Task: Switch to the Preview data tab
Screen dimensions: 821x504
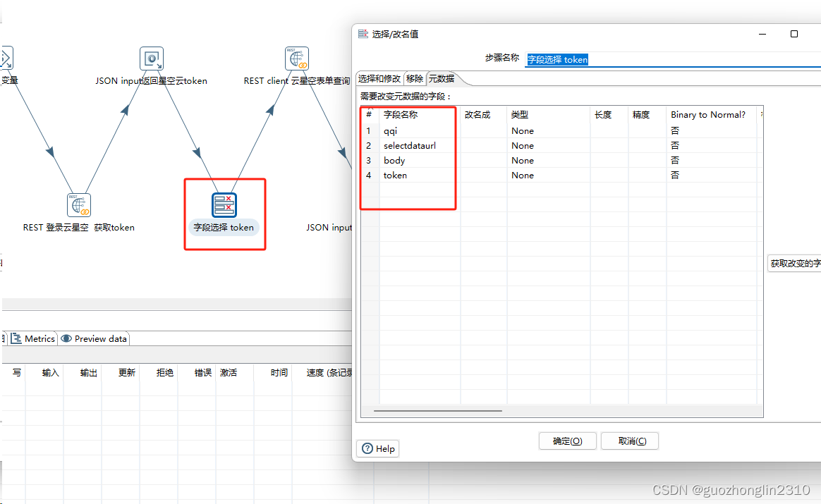Action: [x=94, y=338]
